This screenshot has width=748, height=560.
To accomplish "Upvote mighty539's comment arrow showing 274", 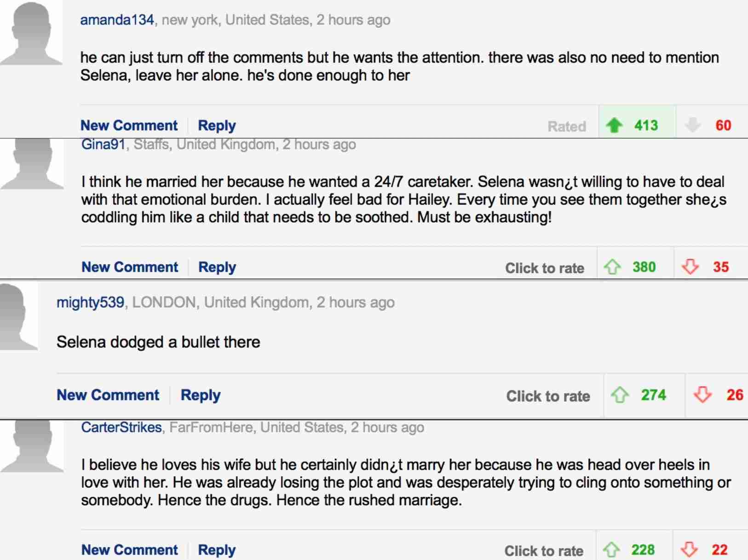I will tap(620, 395).
